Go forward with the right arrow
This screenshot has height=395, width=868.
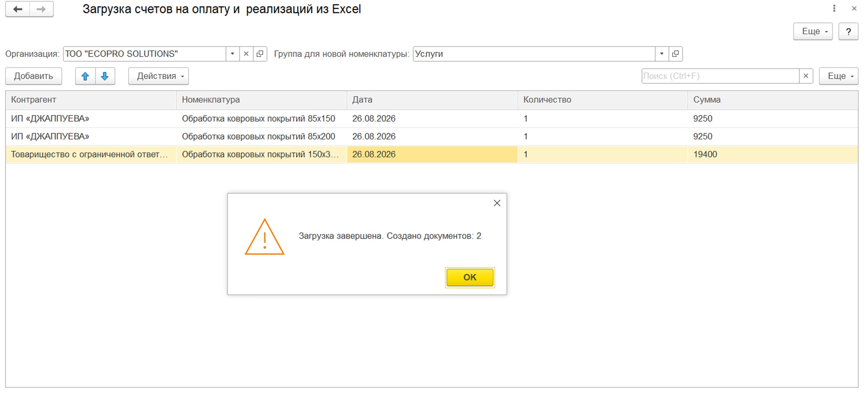click(x=41, y=9)
